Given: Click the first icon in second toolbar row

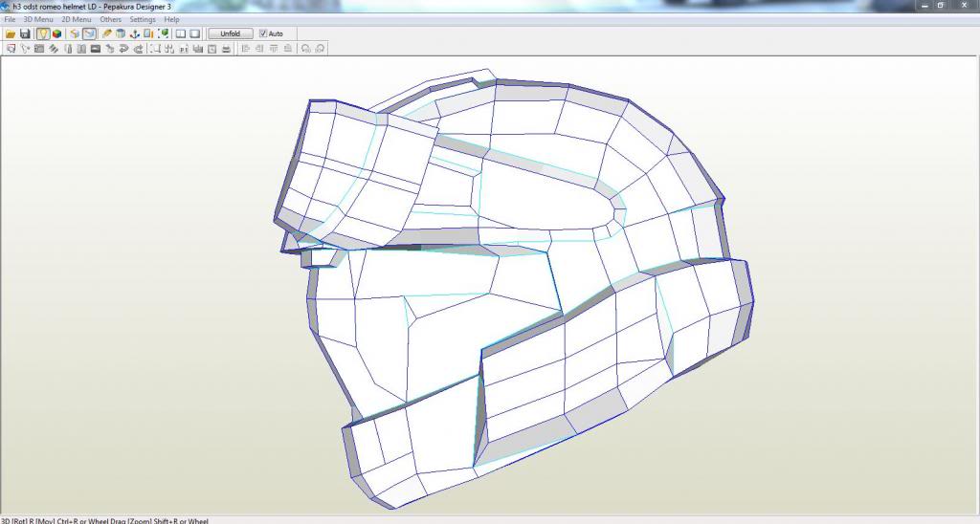Looking at the screenshot, I should pyautogui.click(x=11, y=49).
